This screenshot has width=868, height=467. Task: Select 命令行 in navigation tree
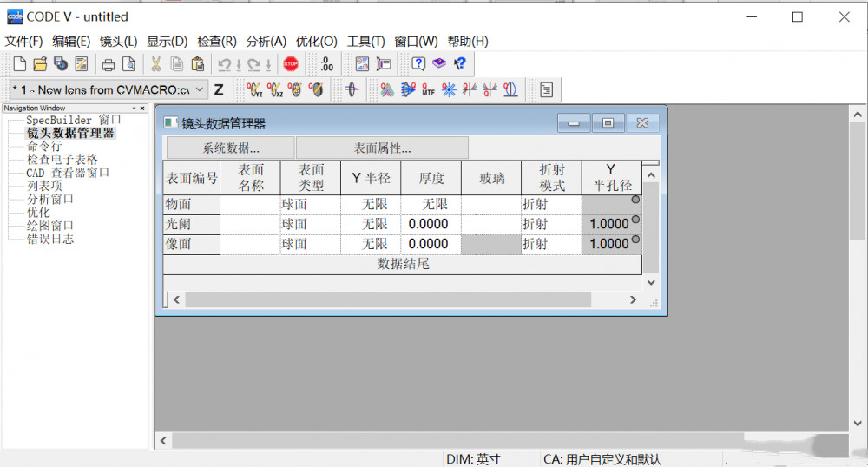coord(44,146)
